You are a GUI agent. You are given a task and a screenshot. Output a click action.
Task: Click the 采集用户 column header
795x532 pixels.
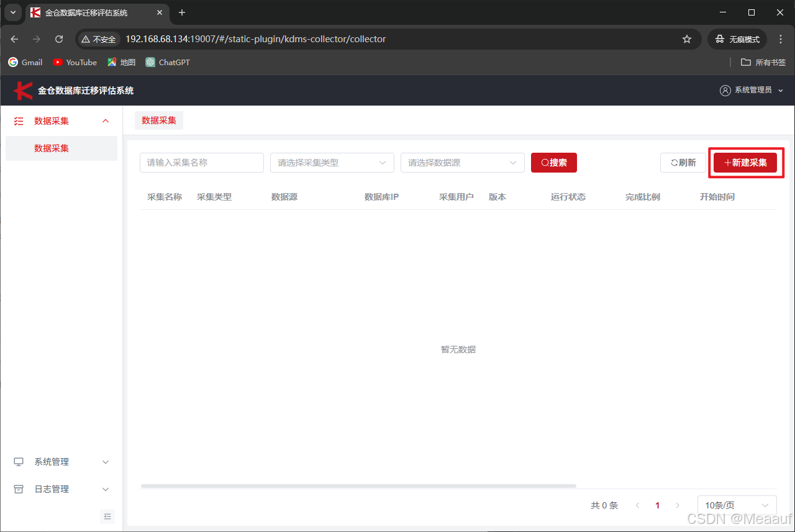coord(457,197)
